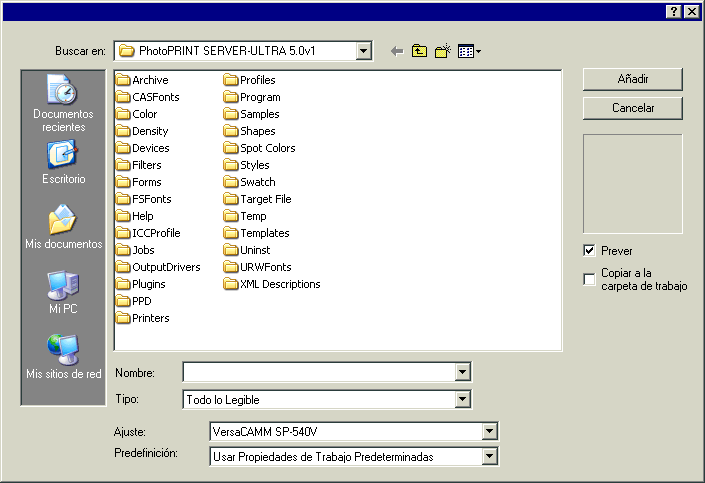Select the OutputDrivers folder

click(158, 267)
